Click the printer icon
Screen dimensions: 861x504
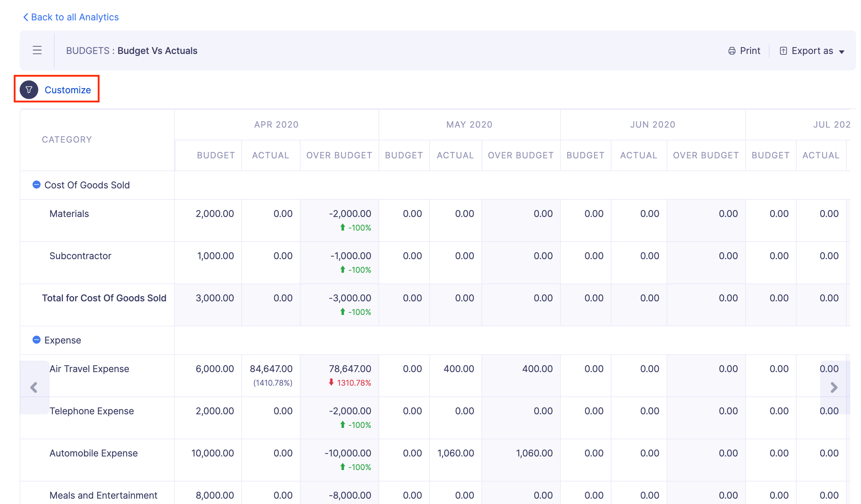[732, 51]
